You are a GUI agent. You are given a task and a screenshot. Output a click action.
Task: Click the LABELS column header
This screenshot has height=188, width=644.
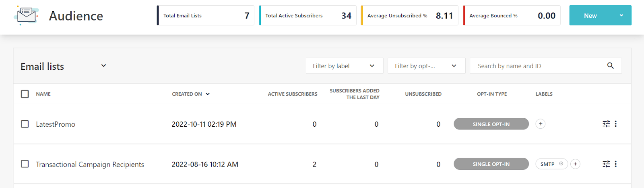click(544, 94)
